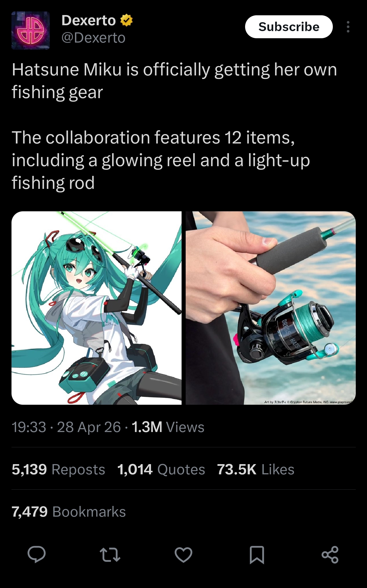The image size is (367, 588).
Task: Open the @Dexerto handle link
Action: (93, 38)
